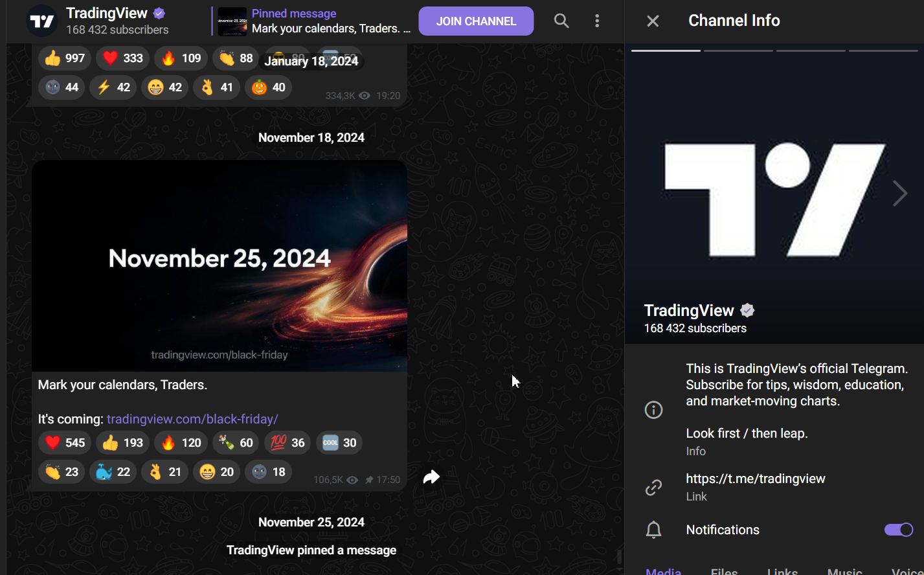Open the pinned message banner
The image size is (924, 575).
311,21
